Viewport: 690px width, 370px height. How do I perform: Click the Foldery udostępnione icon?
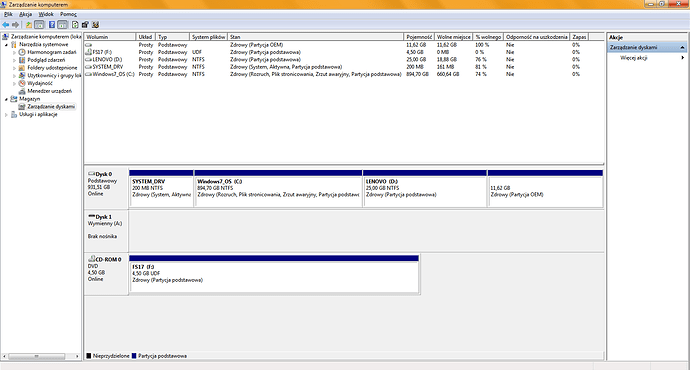[x=22, y=68]
